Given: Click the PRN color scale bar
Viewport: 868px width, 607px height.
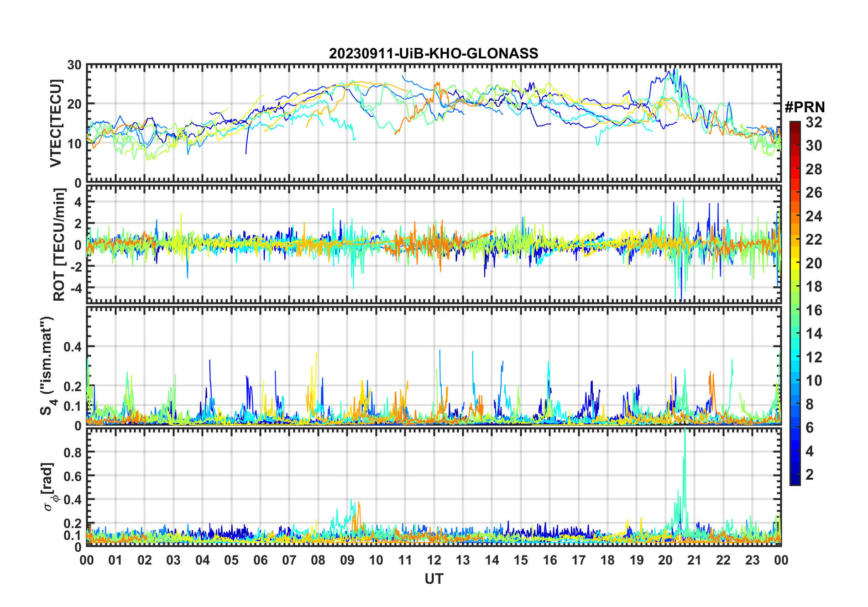Looking at the screenshot, I should pyautogui.click(x=795, y=303).
